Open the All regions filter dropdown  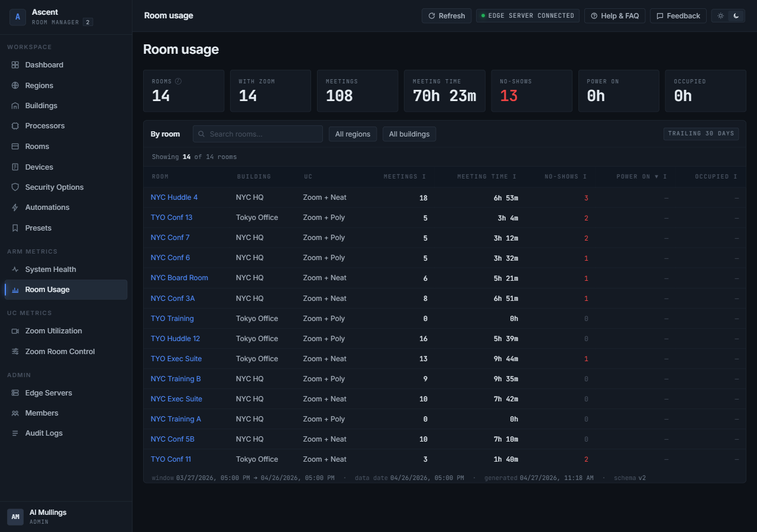coord(352,134)
